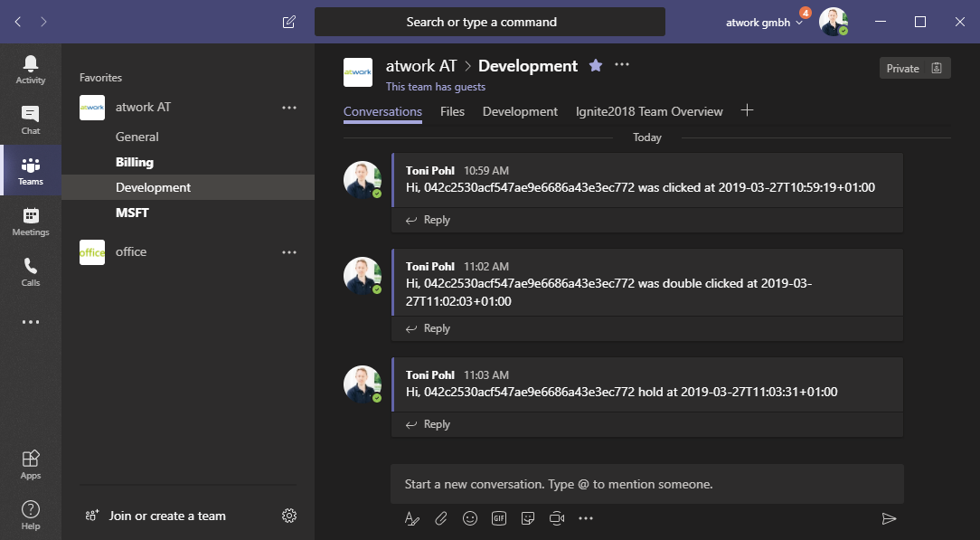Select the Billing channel
Viewport: 980px width, 540px height.
(135, 163)
